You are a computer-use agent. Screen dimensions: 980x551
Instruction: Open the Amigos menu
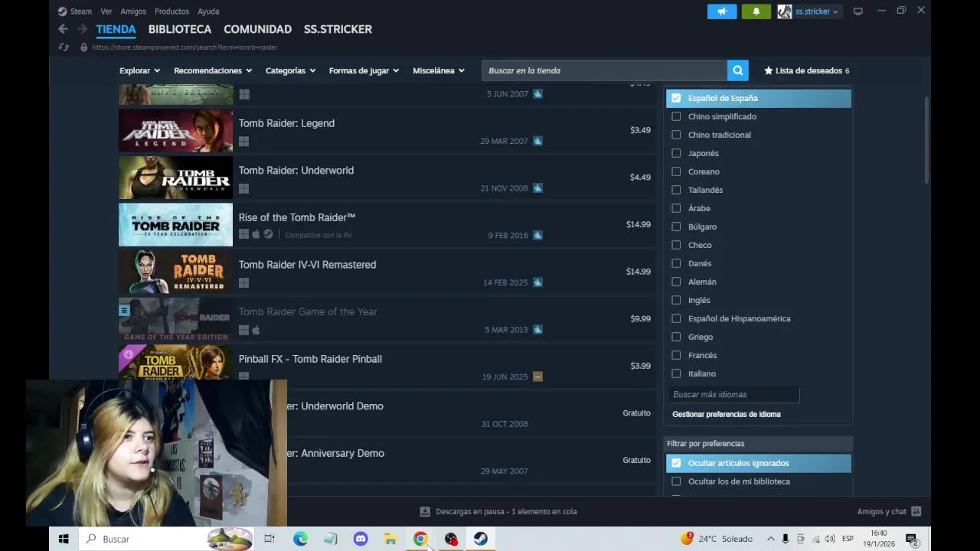pyautogui.click(x=133, y=11)
